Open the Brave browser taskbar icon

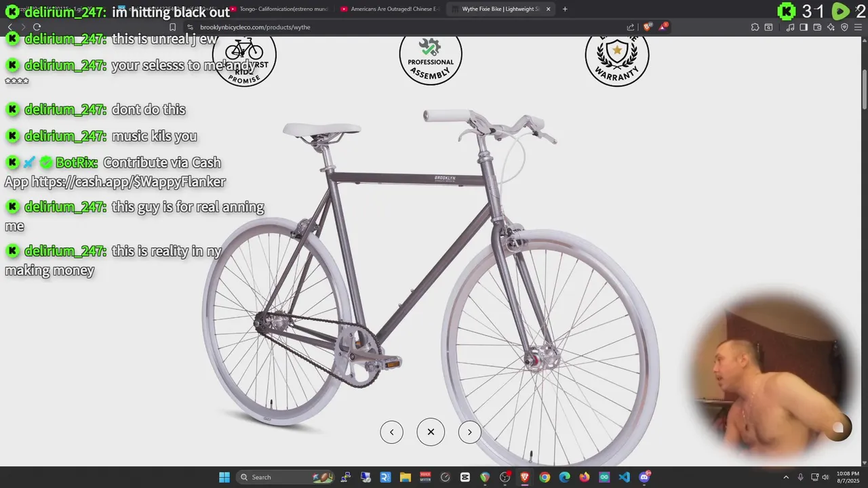pos(525,477)
